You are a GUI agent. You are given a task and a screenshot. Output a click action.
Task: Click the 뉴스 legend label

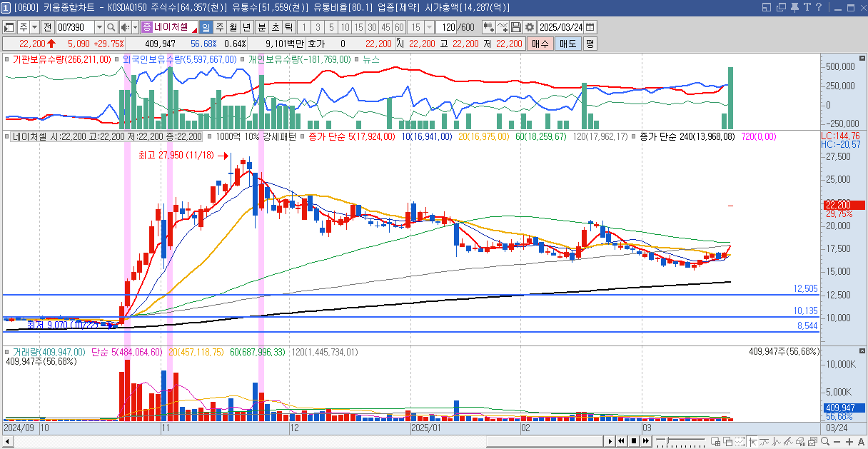point(371,59)
